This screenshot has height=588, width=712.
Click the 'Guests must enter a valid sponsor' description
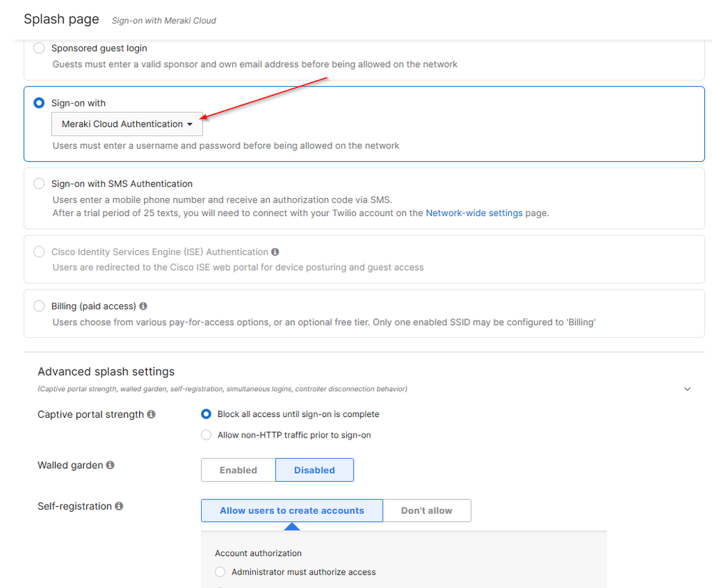click(x=254, y=64)
